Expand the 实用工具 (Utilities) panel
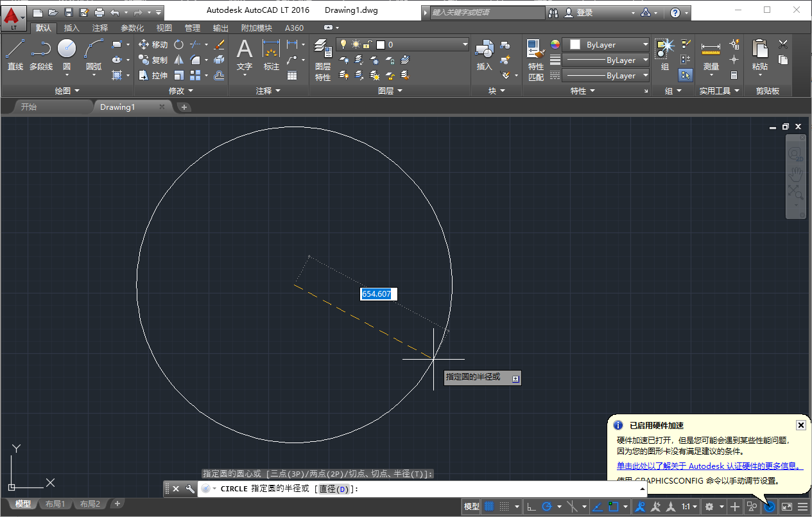Viewport: 812px width, 517px height. click(719, 91)
